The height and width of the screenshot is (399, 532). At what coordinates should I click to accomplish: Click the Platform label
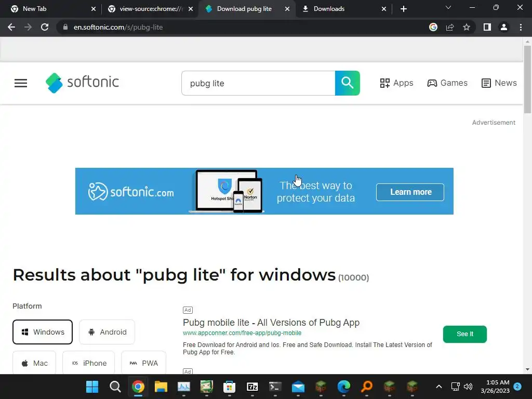point(27,306)
